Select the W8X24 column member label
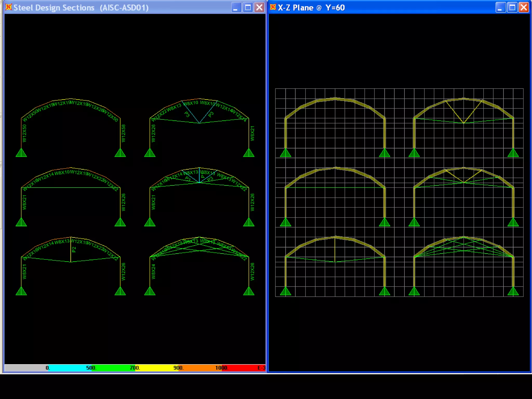 [x=153, y=271]
